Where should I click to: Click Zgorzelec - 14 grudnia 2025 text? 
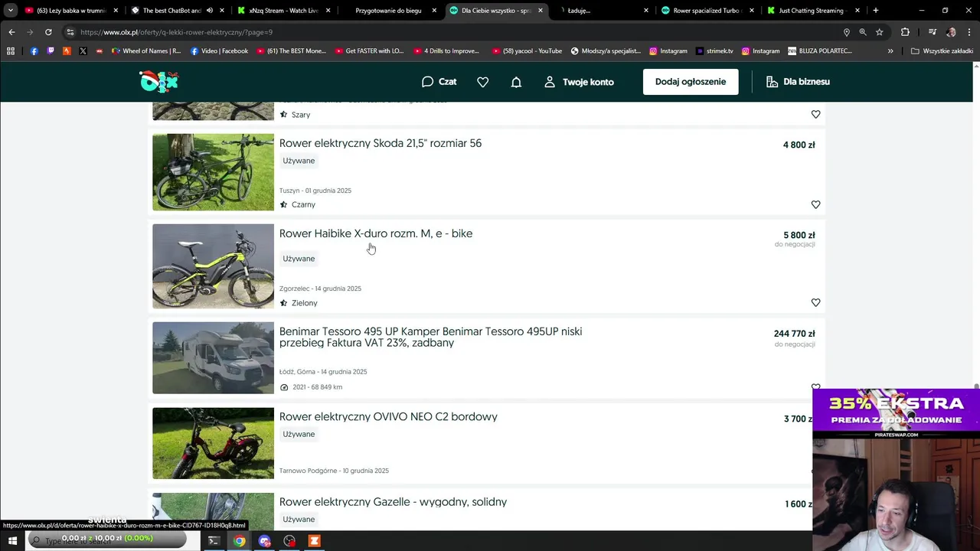[320, 289]
